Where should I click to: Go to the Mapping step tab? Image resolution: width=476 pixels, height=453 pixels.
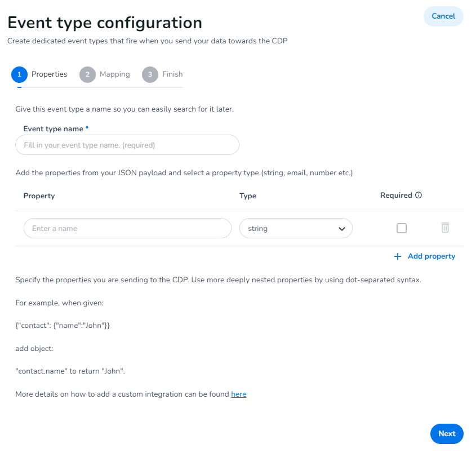(115, 74)
